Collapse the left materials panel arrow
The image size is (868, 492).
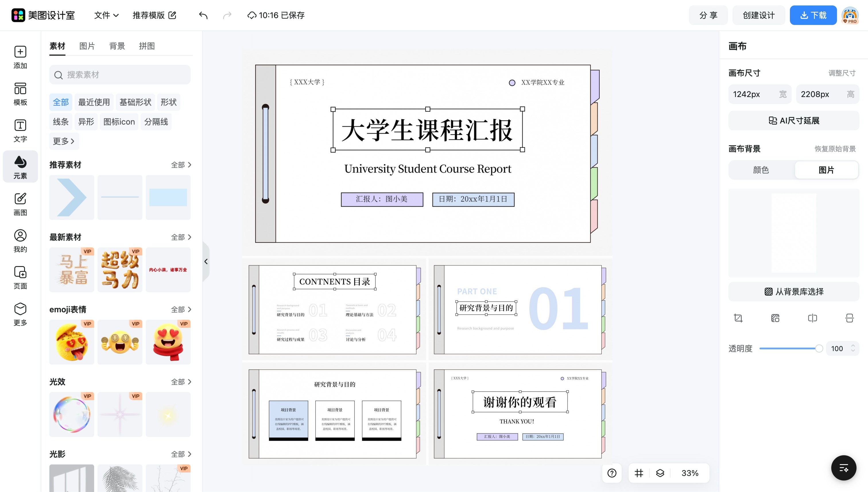[206, 262]
